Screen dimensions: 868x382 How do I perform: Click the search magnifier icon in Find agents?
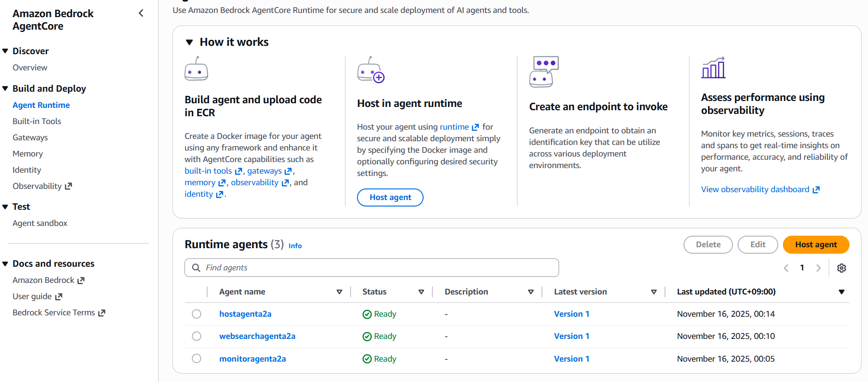(x=196, y=268)
